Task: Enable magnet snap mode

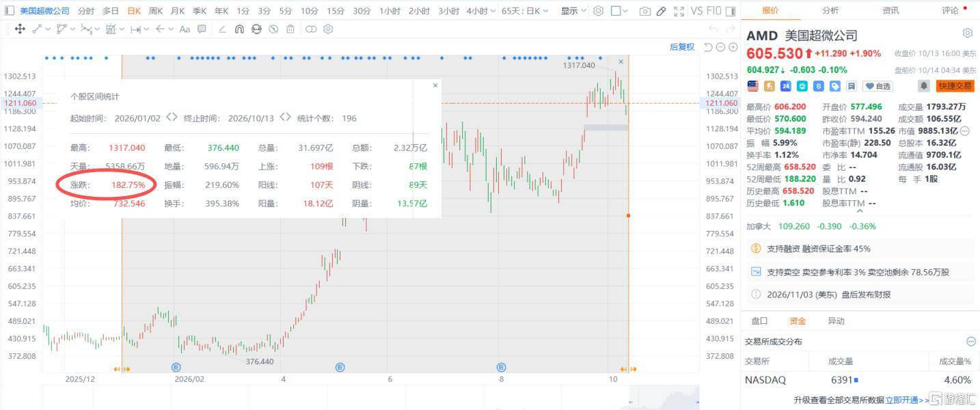Action: coord(239,29)
